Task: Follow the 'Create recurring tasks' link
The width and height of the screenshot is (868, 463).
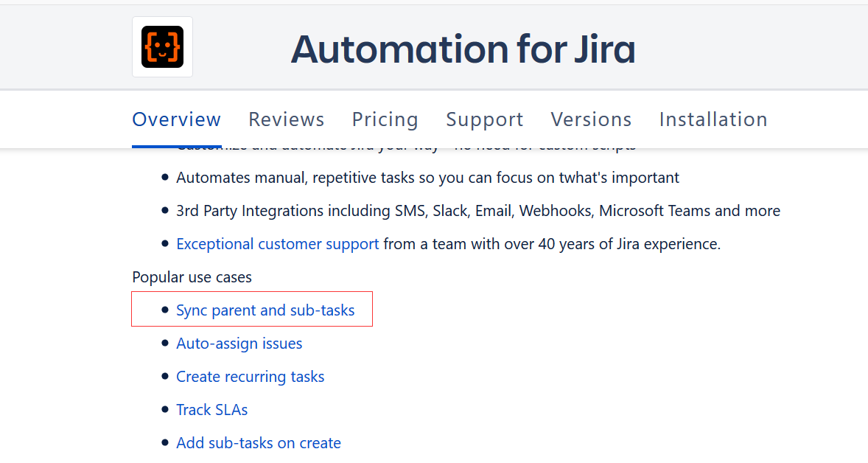Action: click(250, 376)
